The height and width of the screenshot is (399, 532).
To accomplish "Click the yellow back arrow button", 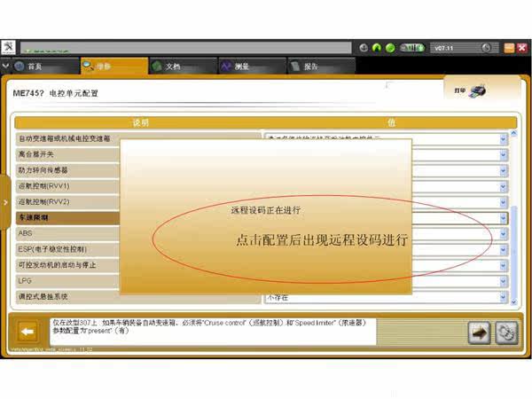I will tap(27, 332).
